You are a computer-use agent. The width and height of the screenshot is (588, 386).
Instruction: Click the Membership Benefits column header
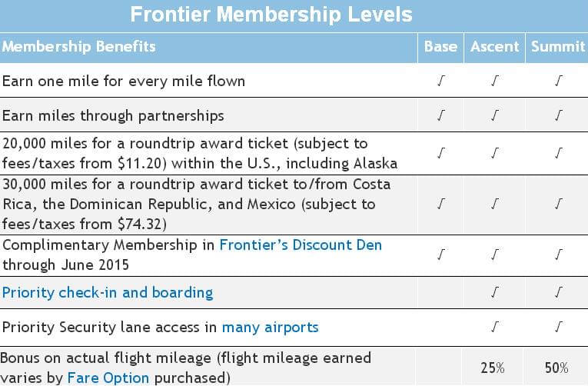coord(78,46)
